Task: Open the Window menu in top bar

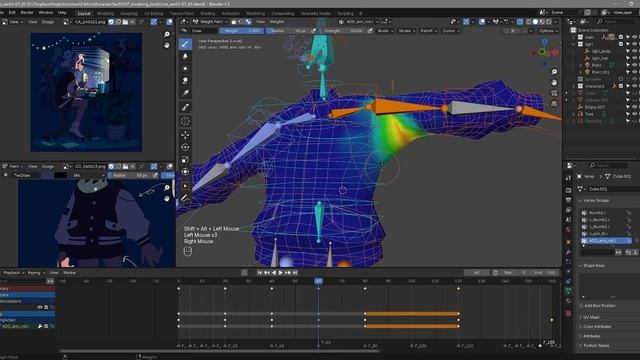Action: pos(46,13)
